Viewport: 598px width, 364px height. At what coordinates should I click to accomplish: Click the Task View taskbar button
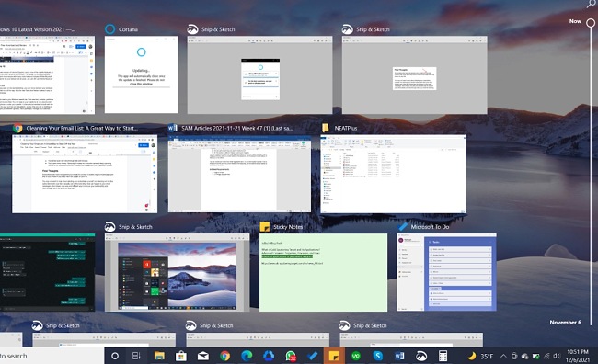coord(136,356)
